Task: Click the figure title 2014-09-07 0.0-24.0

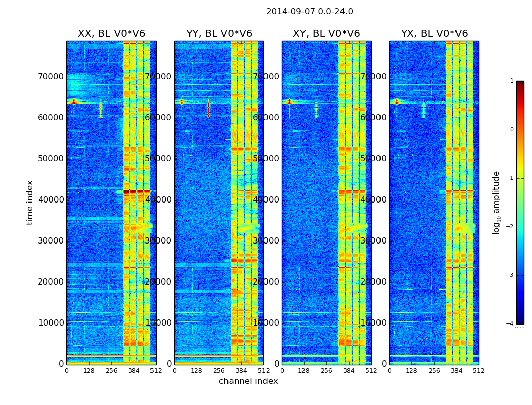Action: (310, 12)
